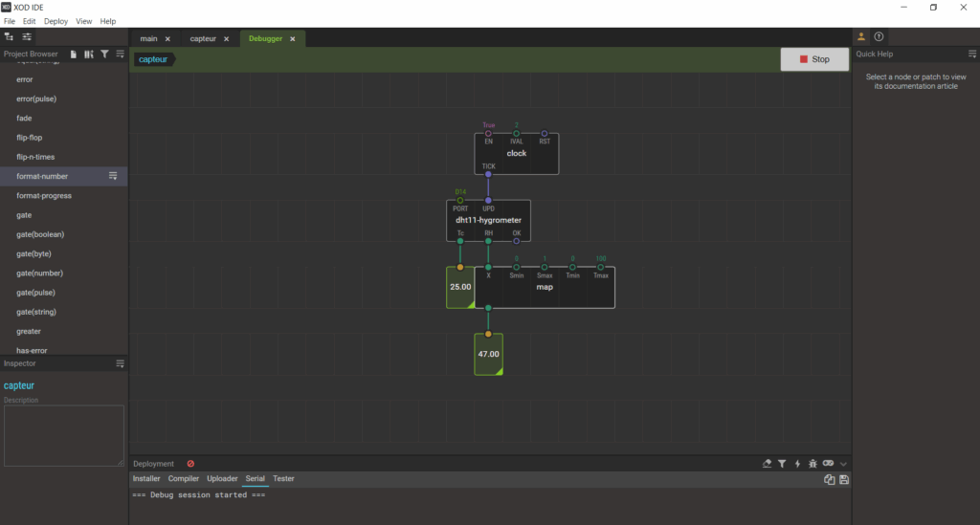The height and width of the screenshot is (525, 980).
Task: Select the clock node on canvas
Action: [x=516, y=154]
